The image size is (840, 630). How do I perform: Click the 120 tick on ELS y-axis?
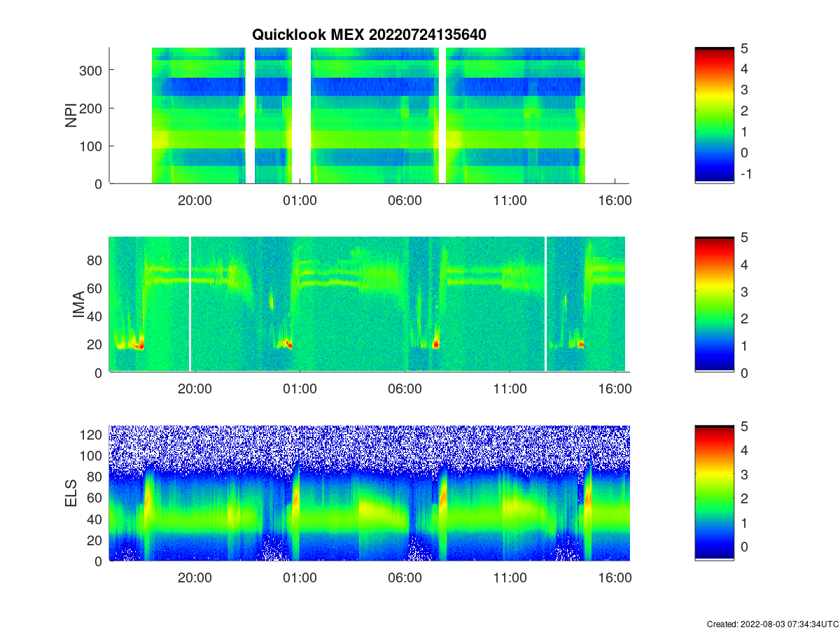[x=92, y=435]
